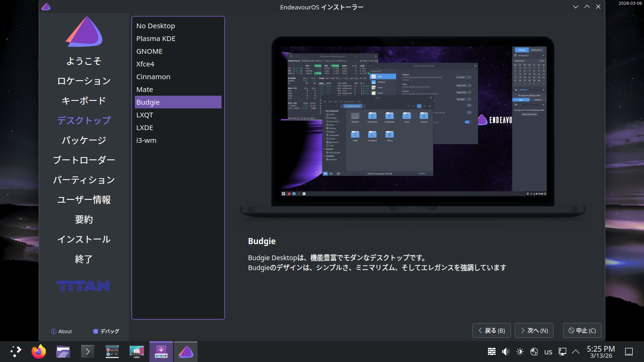Image resolution: width=644 pixels, height=362 pixels.
Task: Open the brightness control in system tray
Action: click(x=520, y=352)
